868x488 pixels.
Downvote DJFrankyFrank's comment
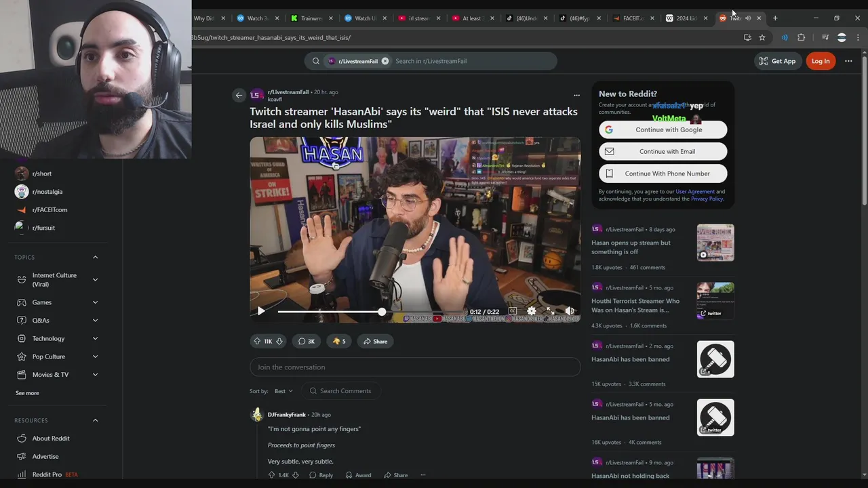point(295,475)
